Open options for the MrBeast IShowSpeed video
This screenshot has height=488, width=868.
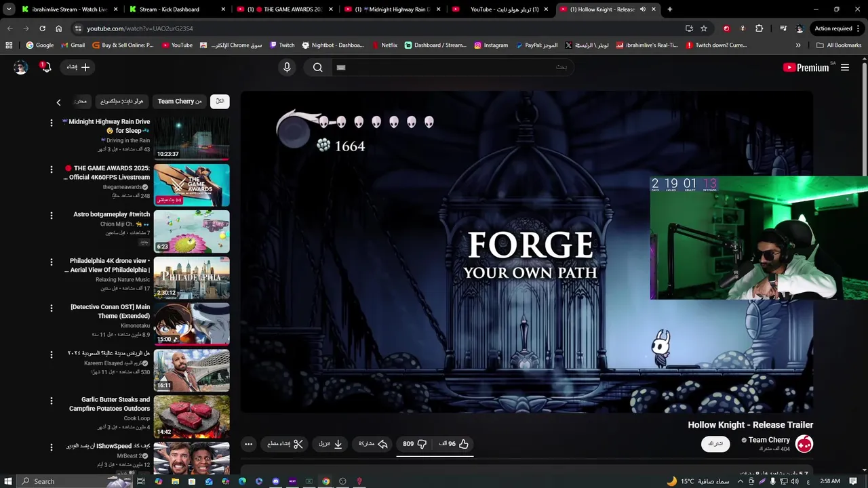point(51,447)
